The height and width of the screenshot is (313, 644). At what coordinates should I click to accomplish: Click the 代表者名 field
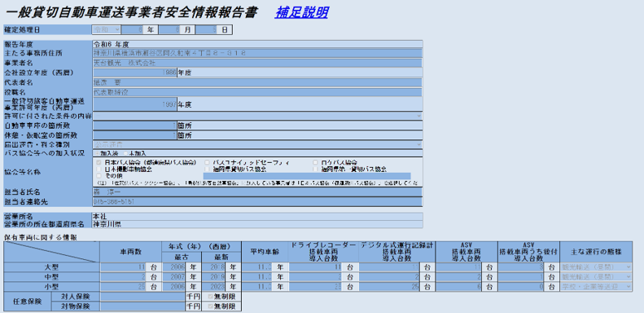(x=257, y=82)
